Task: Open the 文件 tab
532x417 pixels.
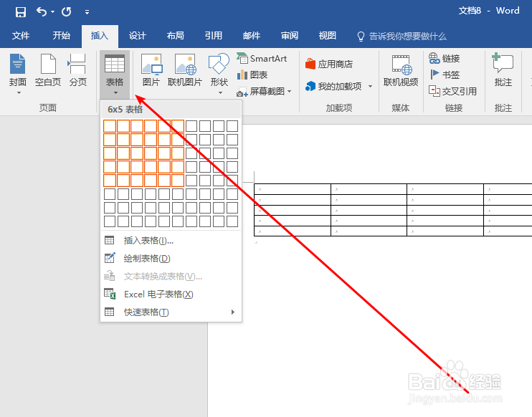Action: (20, 36)
